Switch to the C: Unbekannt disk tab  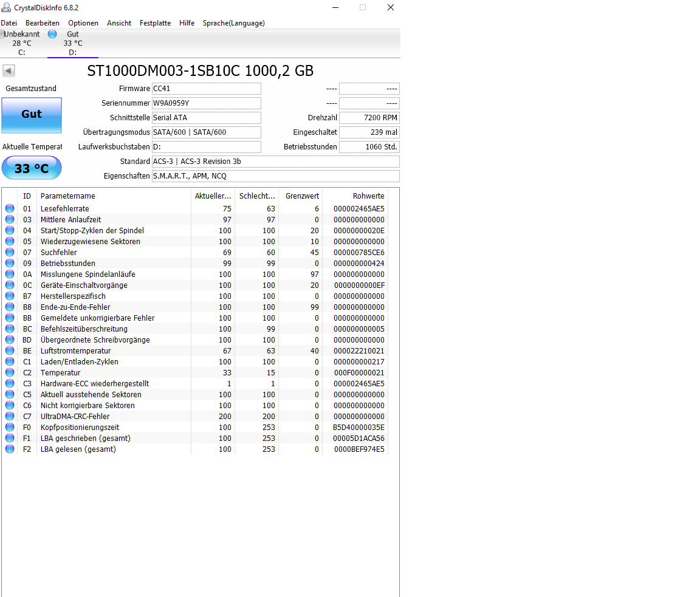(x=21, y=43)
